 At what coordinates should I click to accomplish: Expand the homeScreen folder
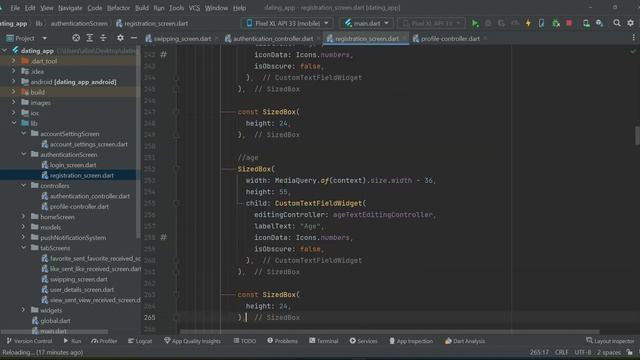(x=24, y=216)
